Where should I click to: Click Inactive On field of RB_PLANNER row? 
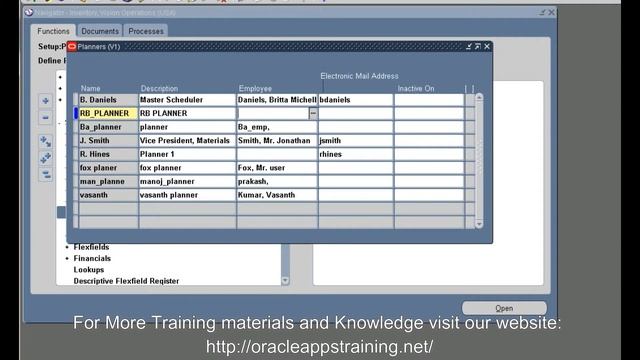pos(429,113)
